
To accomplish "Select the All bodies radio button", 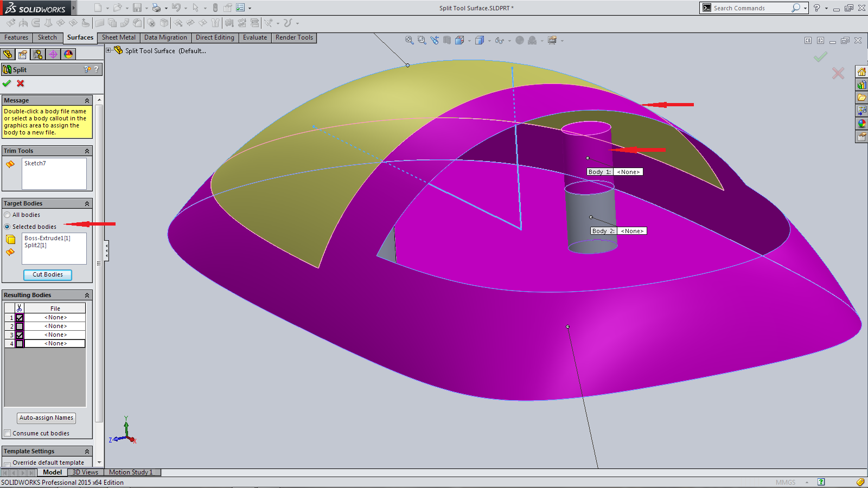I will 8,215.
